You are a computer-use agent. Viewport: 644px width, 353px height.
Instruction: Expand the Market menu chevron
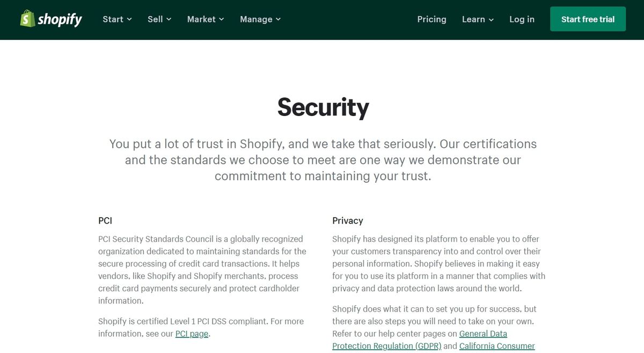pos(222,19)
